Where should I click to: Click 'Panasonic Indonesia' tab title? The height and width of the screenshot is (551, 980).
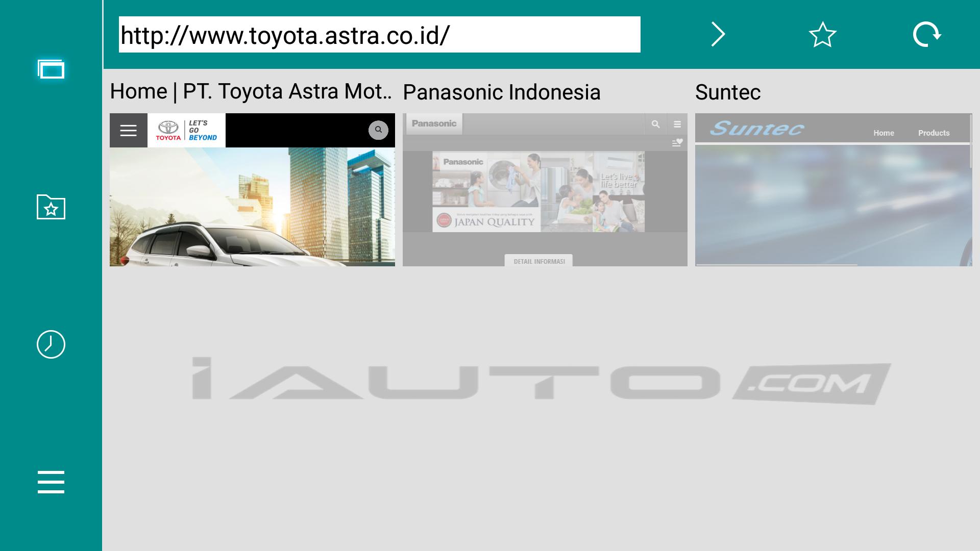coord(502,92)
